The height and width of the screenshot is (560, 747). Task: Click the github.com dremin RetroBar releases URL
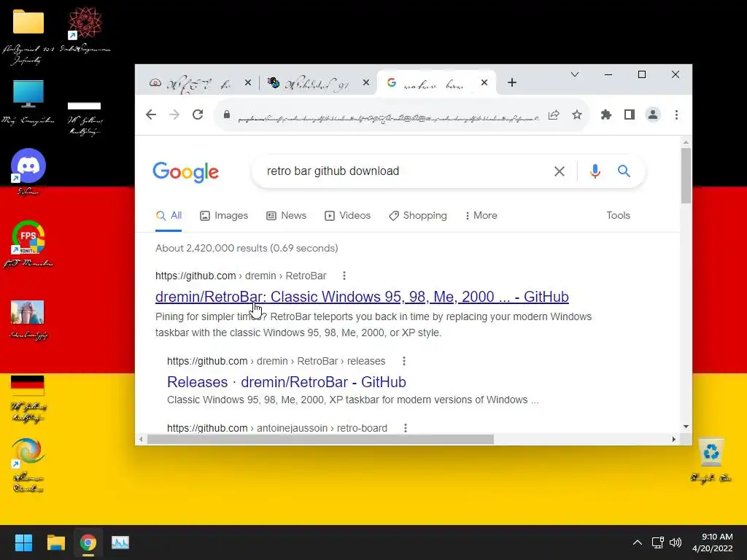point(276,361)
